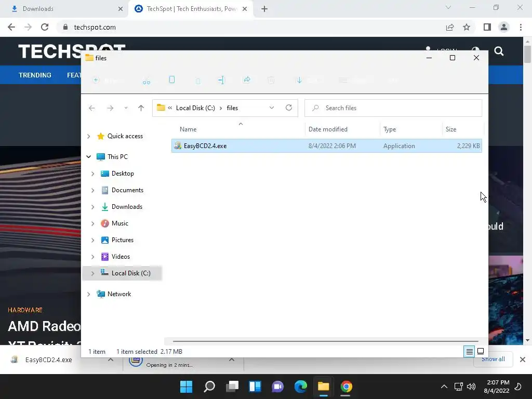Expand the Documents tree node
The image size is (532, 399).
[x=92, y=190]
